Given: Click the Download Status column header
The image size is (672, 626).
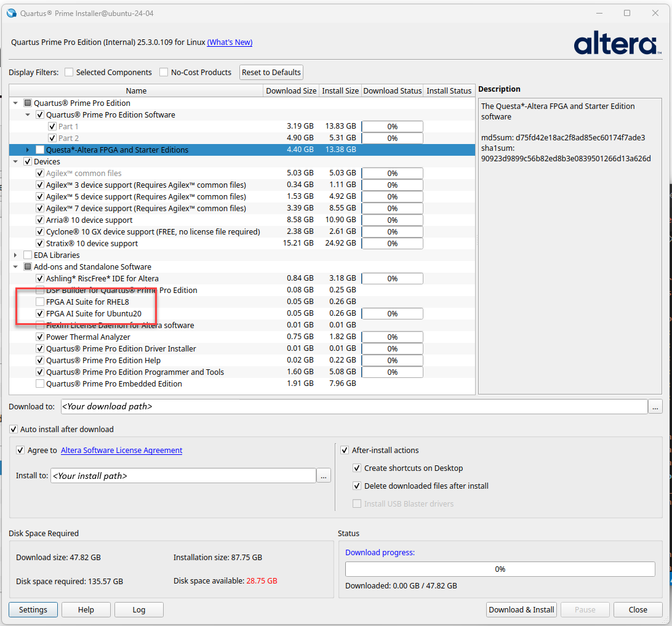Looking at the screenshot, I should tap(393, 91).
